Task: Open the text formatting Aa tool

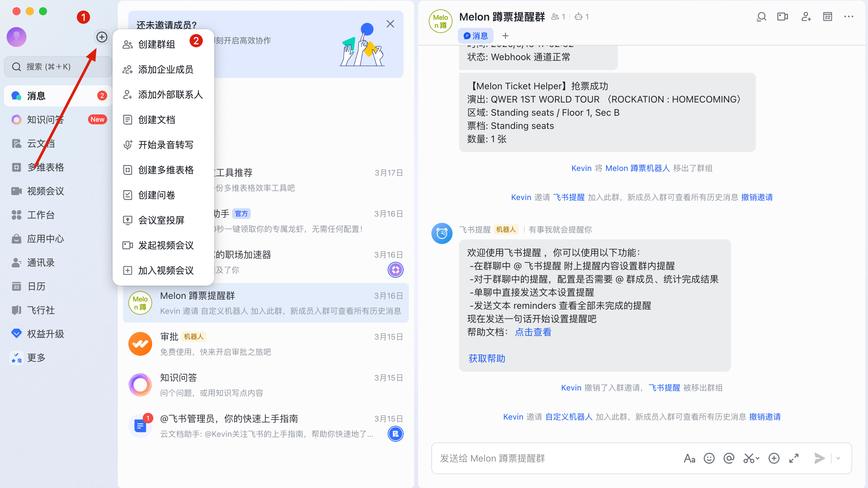Action: tap(689, 458)
